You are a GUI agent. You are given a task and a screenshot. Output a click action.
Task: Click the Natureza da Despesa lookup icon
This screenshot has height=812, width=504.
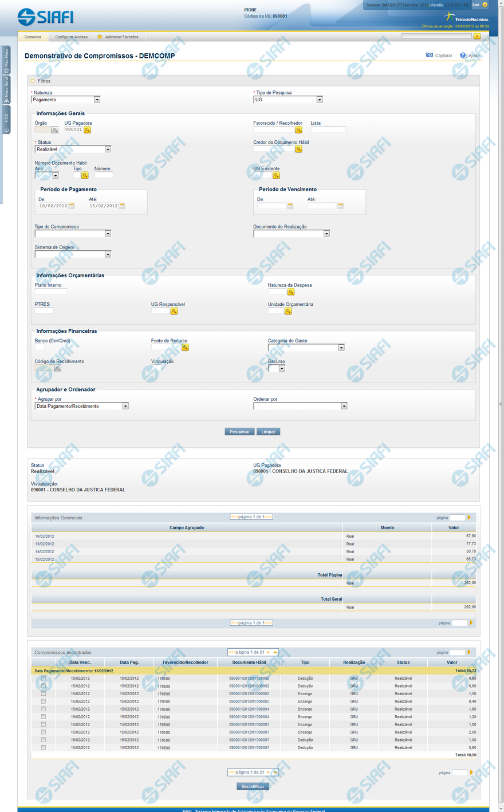coord(291,292)
